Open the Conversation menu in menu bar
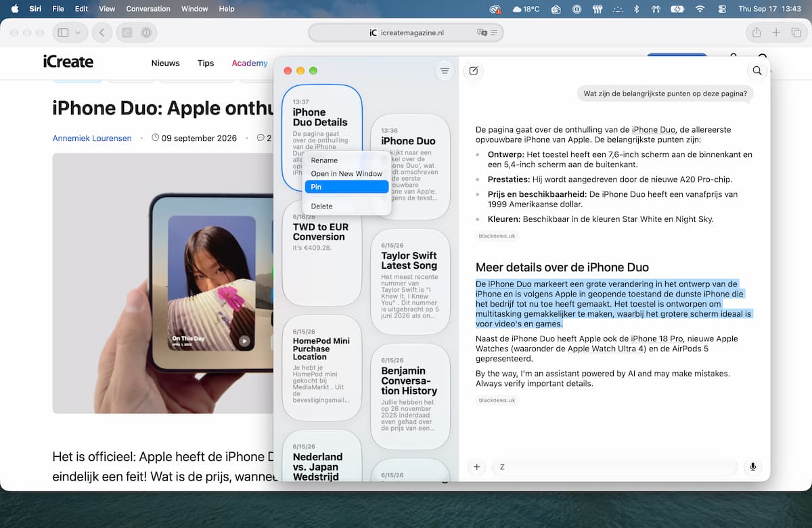Viewport: 812px width, 528px height. point(148,9)
